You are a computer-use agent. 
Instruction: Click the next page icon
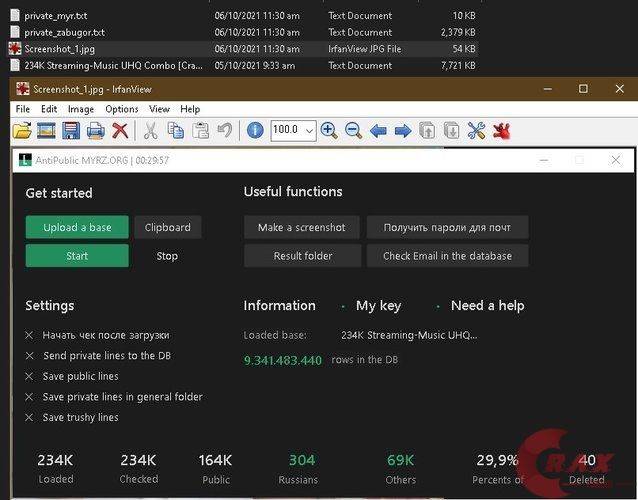coord(452,131)
